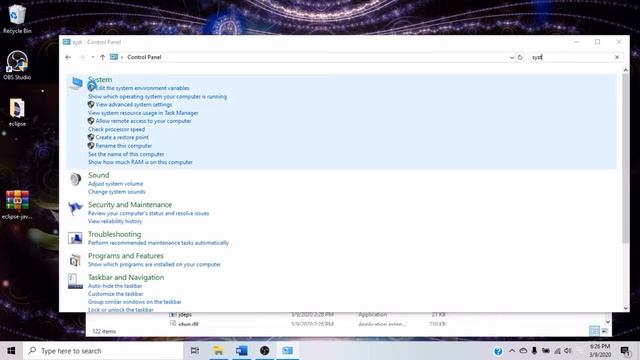Image resolution: width=640 pixels, height=360 pixels.
Task: Open the Get Help tray icon
Action: [x=498, y=351]
